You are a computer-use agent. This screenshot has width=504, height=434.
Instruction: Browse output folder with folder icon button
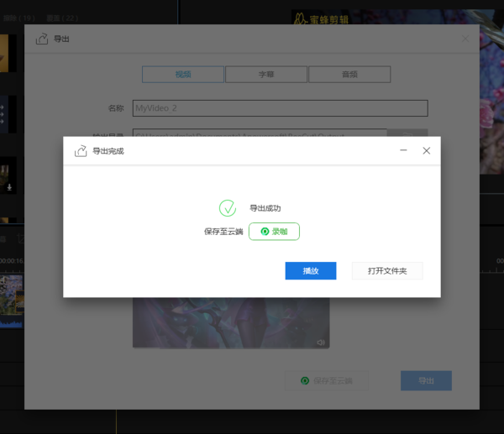(407, 133)
